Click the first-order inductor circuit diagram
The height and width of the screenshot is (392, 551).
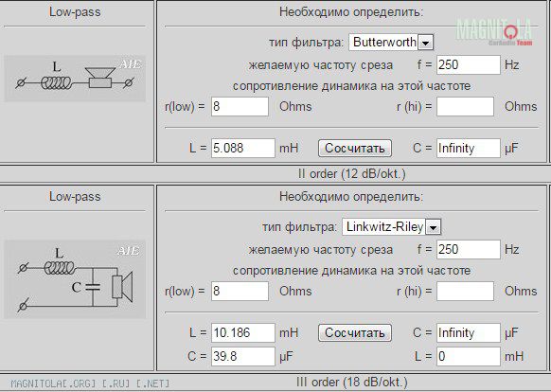[x=75, y=79]
